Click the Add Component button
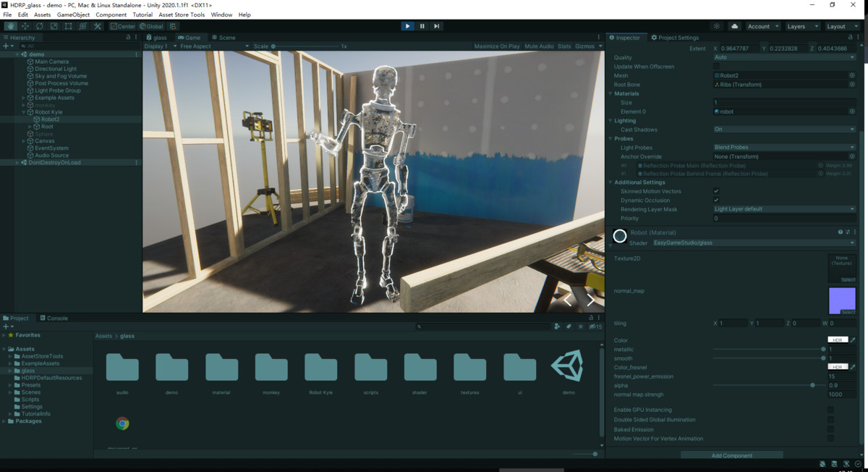Image resolution: width=868 pixels, height=472 pixels. (731, 455)
